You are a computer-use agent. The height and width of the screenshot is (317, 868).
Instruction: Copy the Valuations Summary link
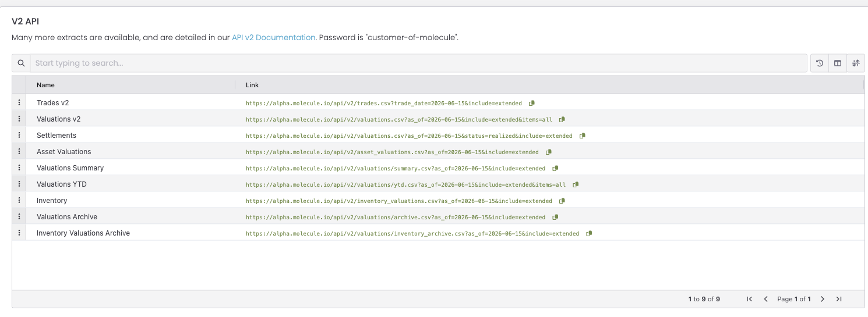555,168
